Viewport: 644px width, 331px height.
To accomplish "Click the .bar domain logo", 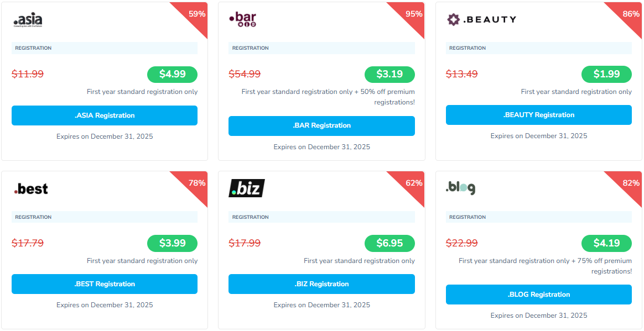I will tap(242, 19).
